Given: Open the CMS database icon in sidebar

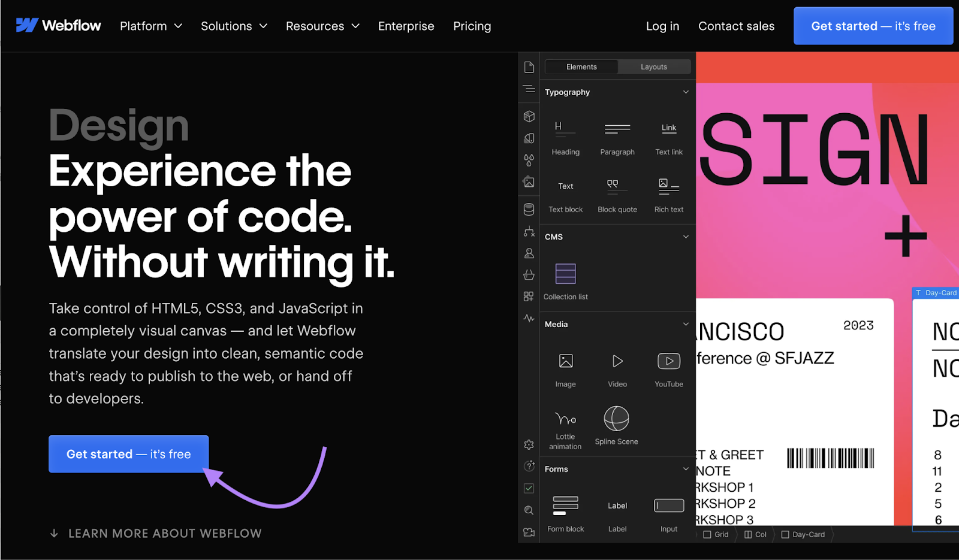Looking at the screenshot, I should click(529, 209).
